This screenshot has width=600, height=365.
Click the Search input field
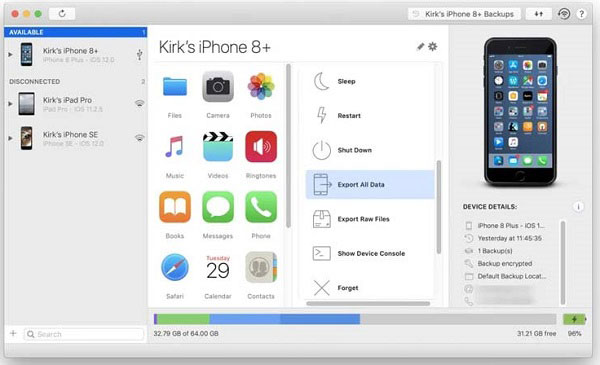tap(84, 334)
